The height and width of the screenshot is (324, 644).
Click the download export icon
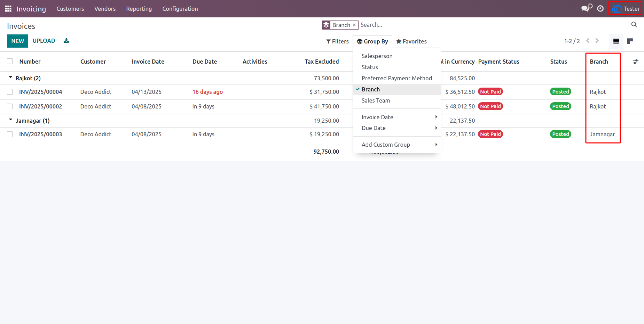coord(66,41)
